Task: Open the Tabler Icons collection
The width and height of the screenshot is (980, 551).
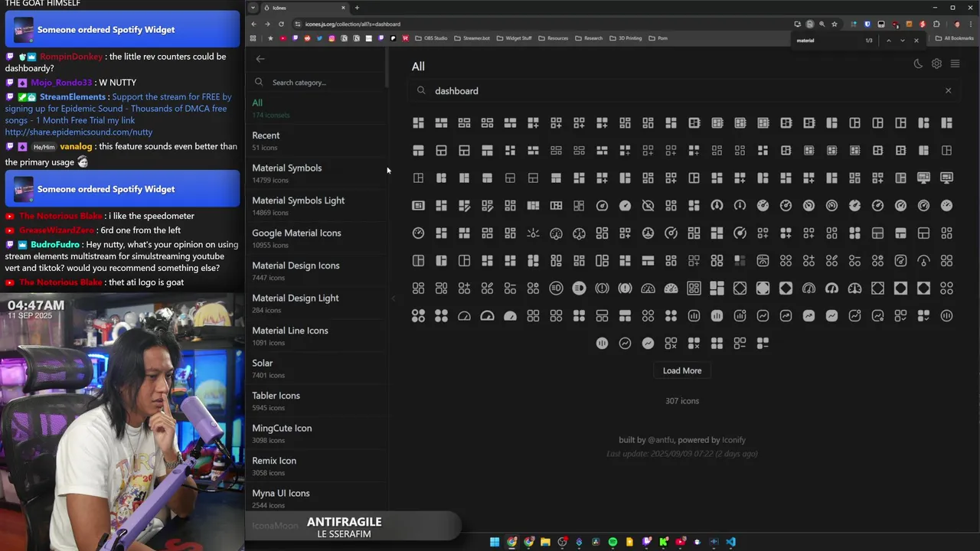Action: click(x=316, y=401)
